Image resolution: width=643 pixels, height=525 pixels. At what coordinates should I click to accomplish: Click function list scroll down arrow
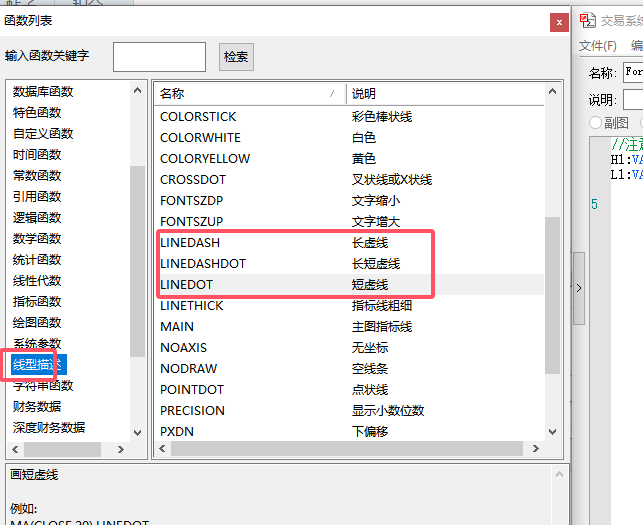click(x=552, y=431)
